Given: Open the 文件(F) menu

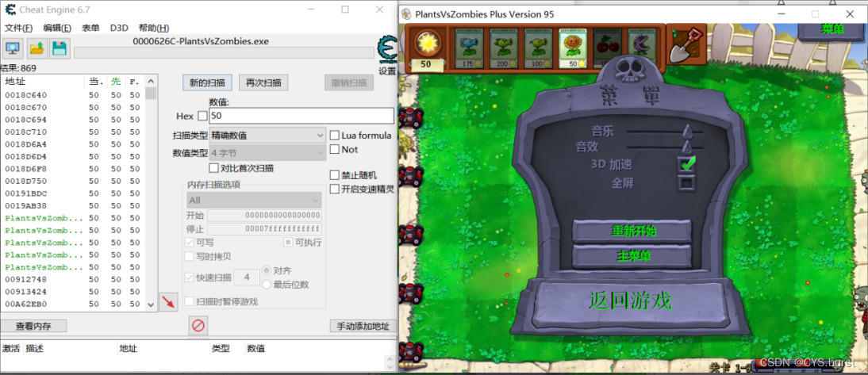Looking at the screenshot, I should point(18,29).
